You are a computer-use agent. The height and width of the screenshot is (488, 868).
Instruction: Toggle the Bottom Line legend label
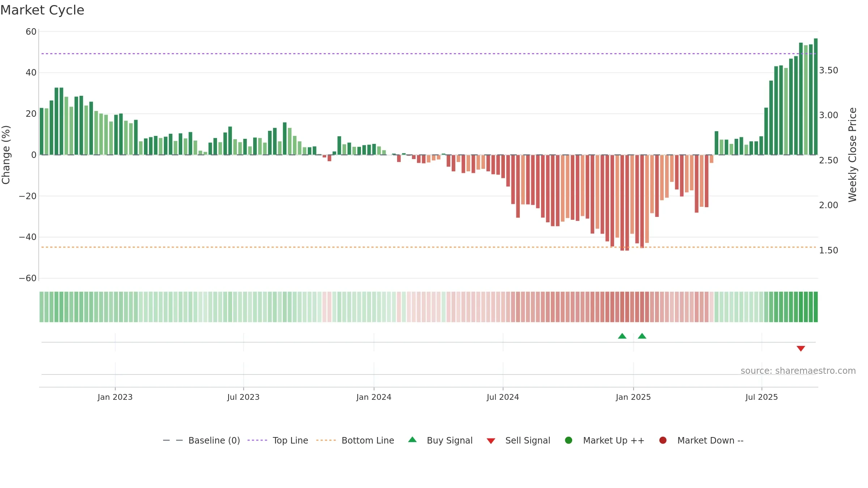368,441
